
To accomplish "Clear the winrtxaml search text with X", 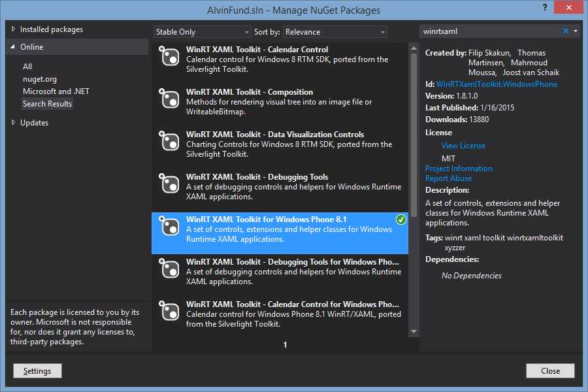I will point(566,31).
